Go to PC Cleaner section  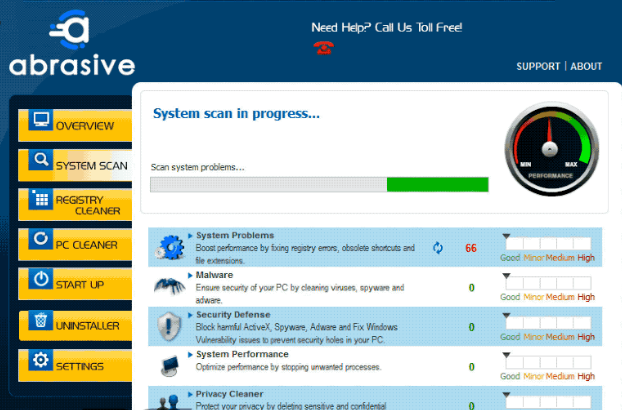pos(75,245)
